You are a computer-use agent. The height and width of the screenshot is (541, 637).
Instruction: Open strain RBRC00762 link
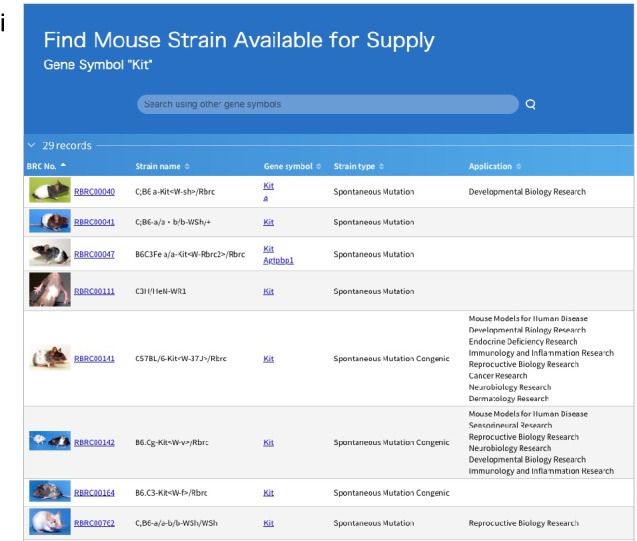coord(95,523)
